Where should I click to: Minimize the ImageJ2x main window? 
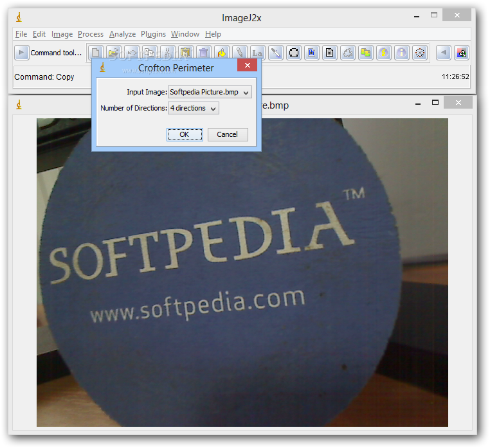tap(417, 15)
